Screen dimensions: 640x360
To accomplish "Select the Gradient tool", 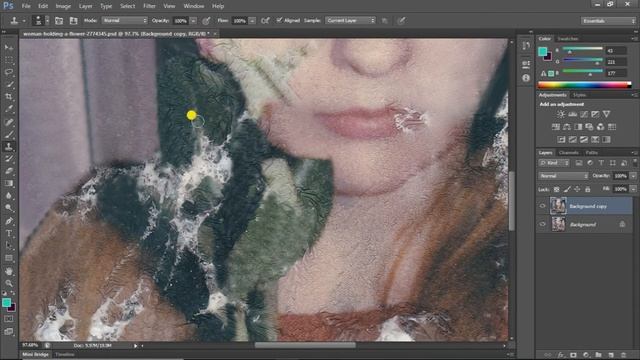I will (x=9, y=183).
